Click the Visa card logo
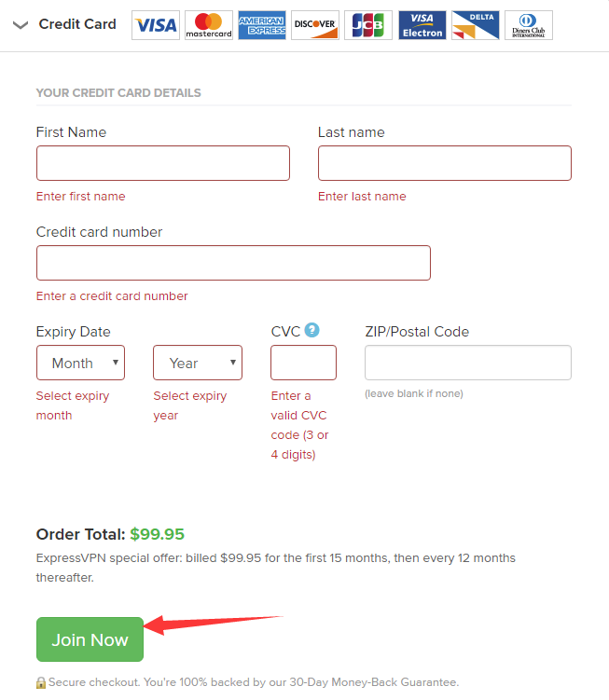 pos(156,25)
